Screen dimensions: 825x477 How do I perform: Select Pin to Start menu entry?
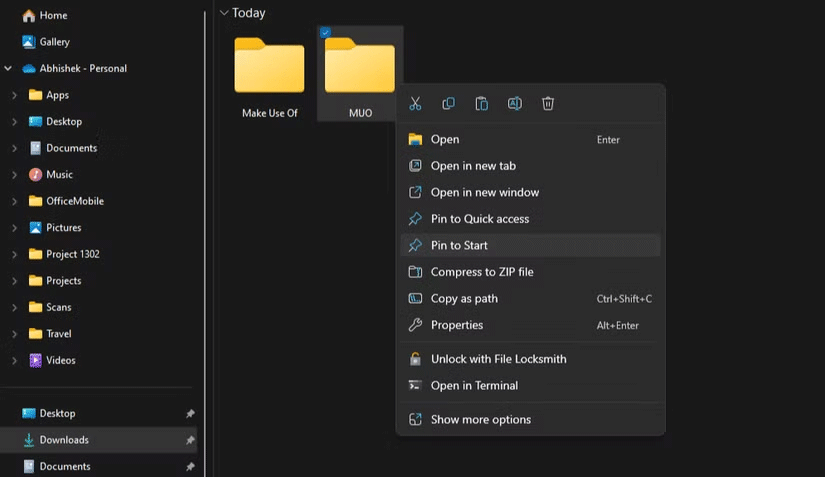tap(459, 245)
